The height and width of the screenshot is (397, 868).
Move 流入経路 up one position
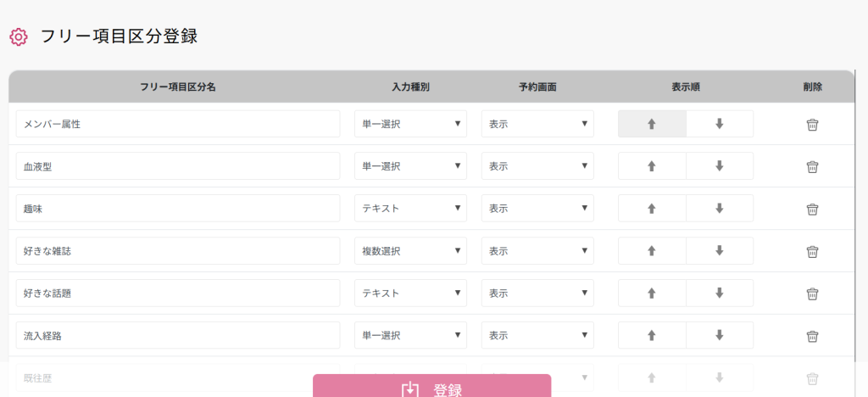pyautogui.click(x=652, y=336)
